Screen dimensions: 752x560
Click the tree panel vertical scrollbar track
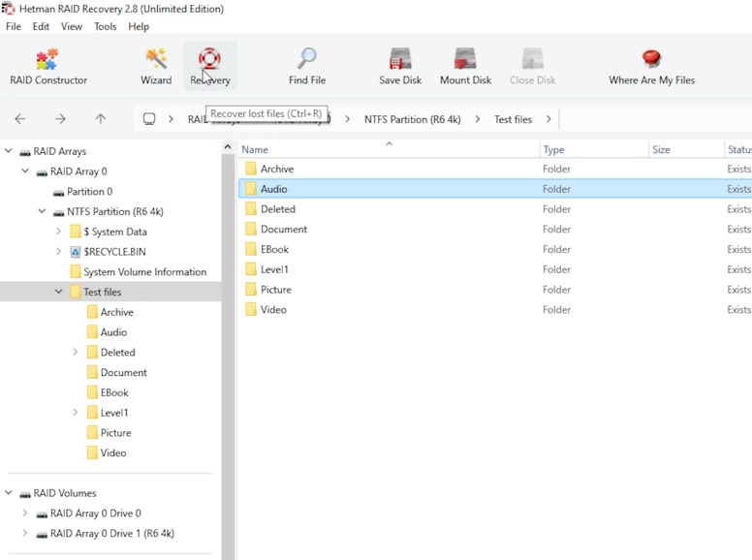[x=228, y=355]
